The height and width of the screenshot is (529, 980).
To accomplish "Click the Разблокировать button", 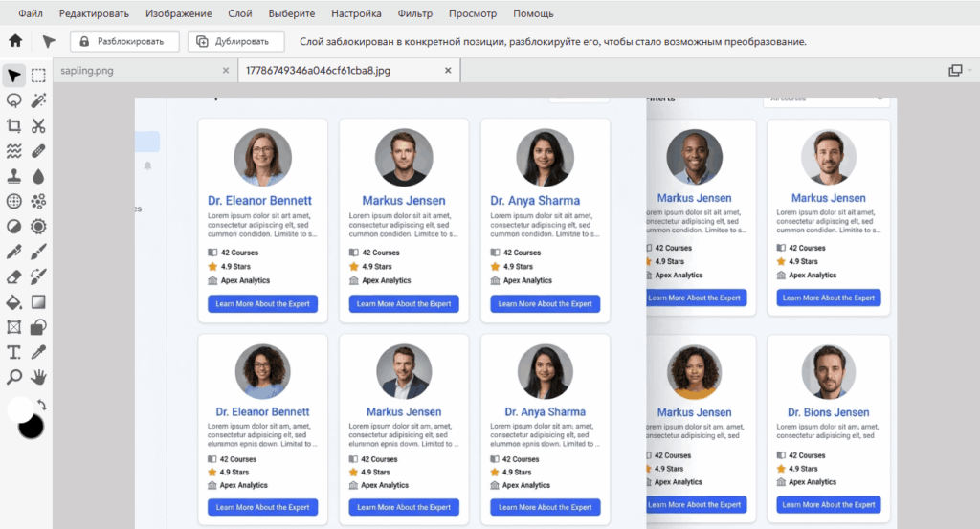I will [x=124, y=41].
